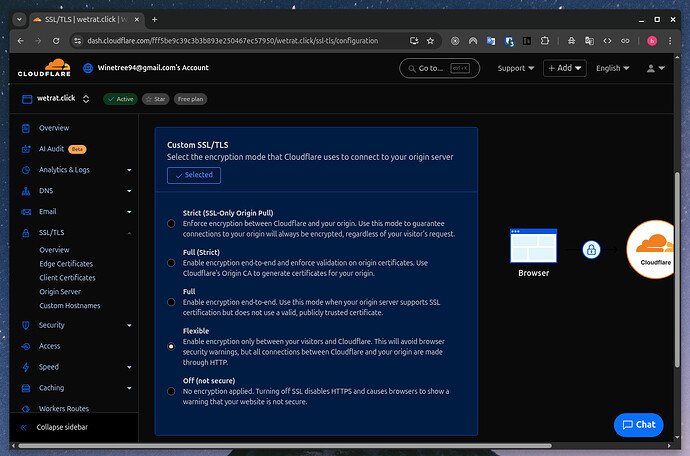Go to Edge Certificates submenu
Screen dimensions: 690x456
[66, 264]
